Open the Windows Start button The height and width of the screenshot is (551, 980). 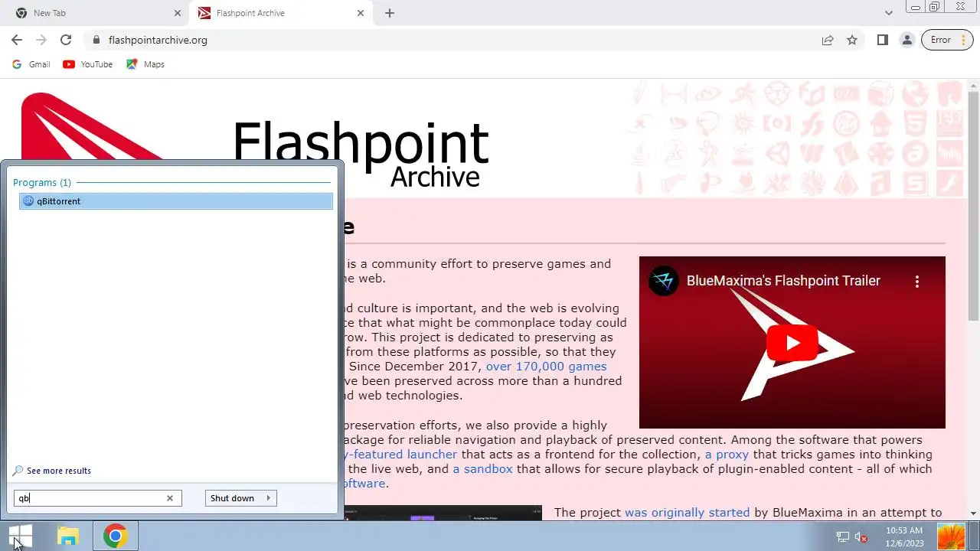[x=21, y=536]
